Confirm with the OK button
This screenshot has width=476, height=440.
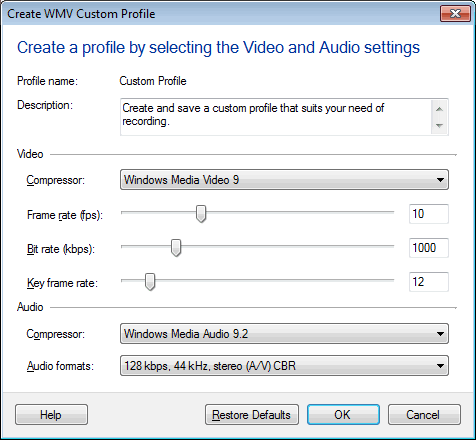pyautogui.click(x=343, y=415)
